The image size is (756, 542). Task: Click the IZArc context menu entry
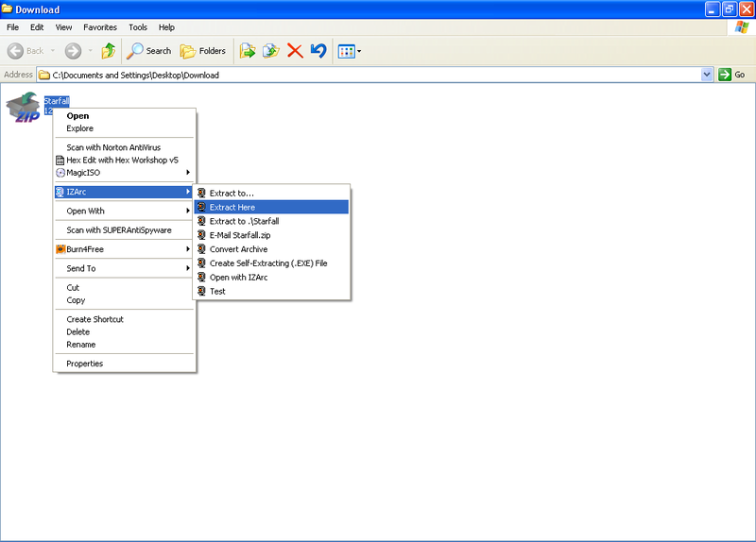125,192
